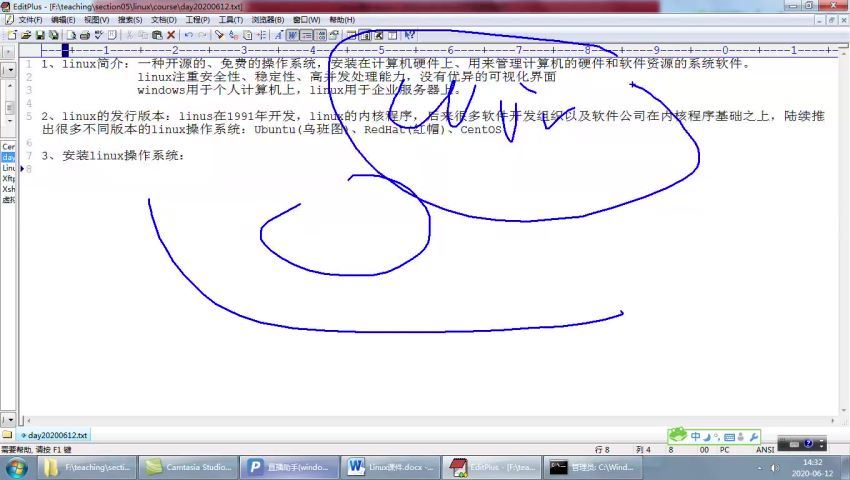The height and width of the screenshot is (480, 850).
Task: Click the red X delete icon
Action: click(x=171, y=35)
